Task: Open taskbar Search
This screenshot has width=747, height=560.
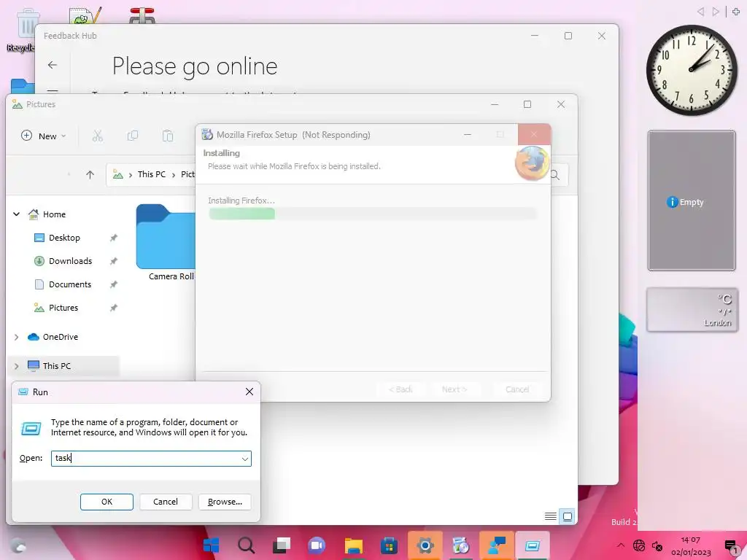Action: tap(247, 545)
